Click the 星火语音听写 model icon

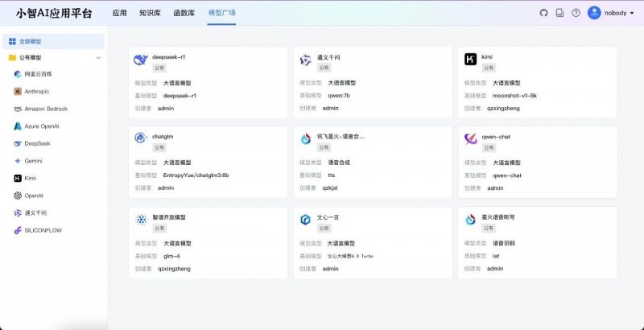click(x=470, y=220)
